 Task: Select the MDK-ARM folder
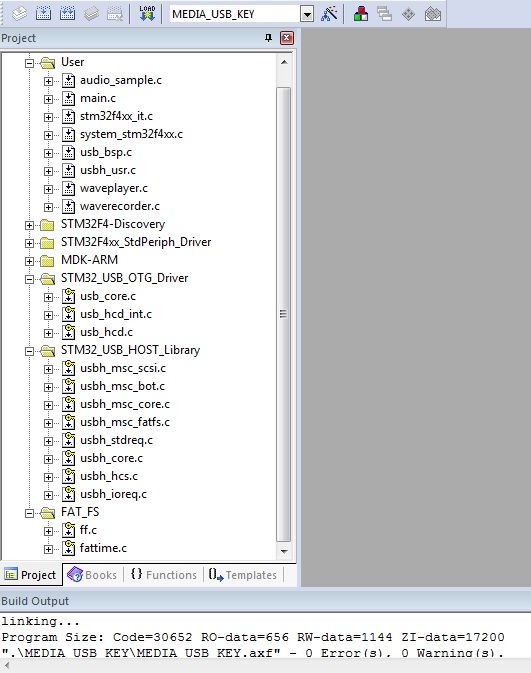click(89, 260)
